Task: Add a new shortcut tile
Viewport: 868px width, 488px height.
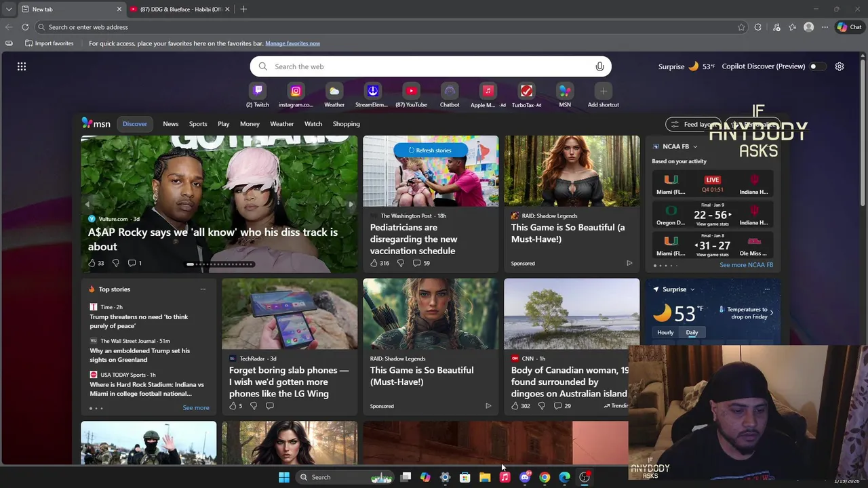Action: (x=603, y=91)
